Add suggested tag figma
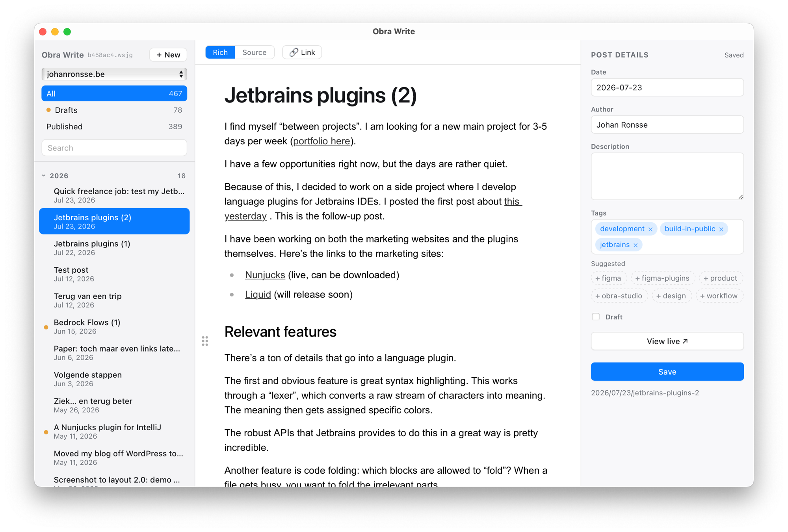The image size is (788, 532). pyautogui.click(x=608, y=278)
